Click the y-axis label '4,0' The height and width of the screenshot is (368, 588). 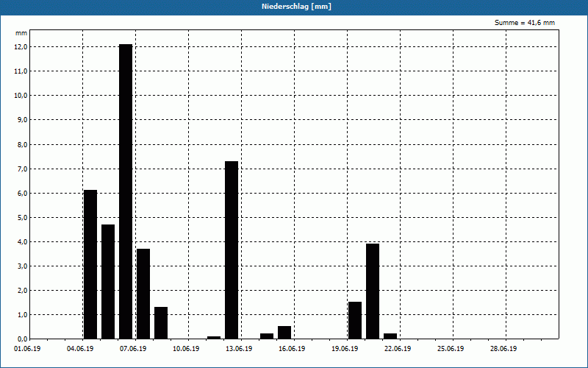[22, 242]
